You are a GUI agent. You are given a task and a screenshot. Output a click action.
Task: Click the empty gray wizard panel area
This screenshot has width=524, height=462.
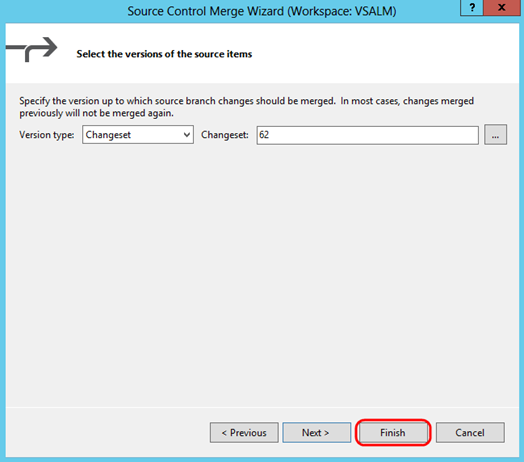click(262, 274)
